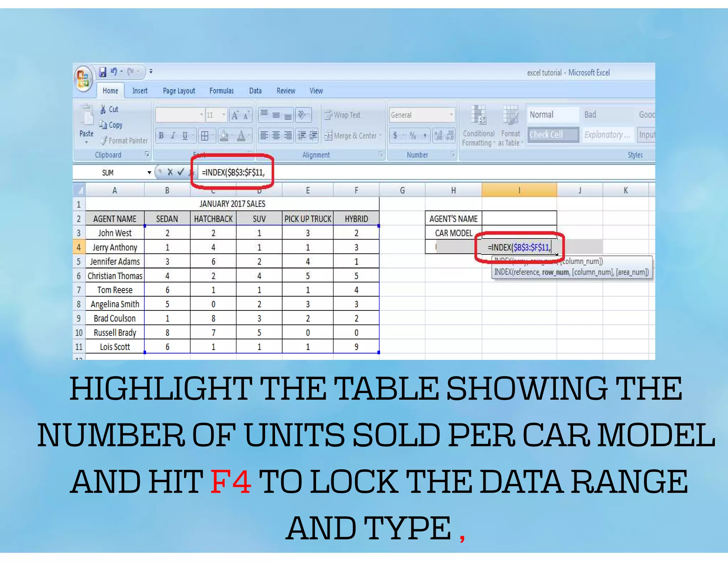Click the Cut scissors icon

click(103, 109)
